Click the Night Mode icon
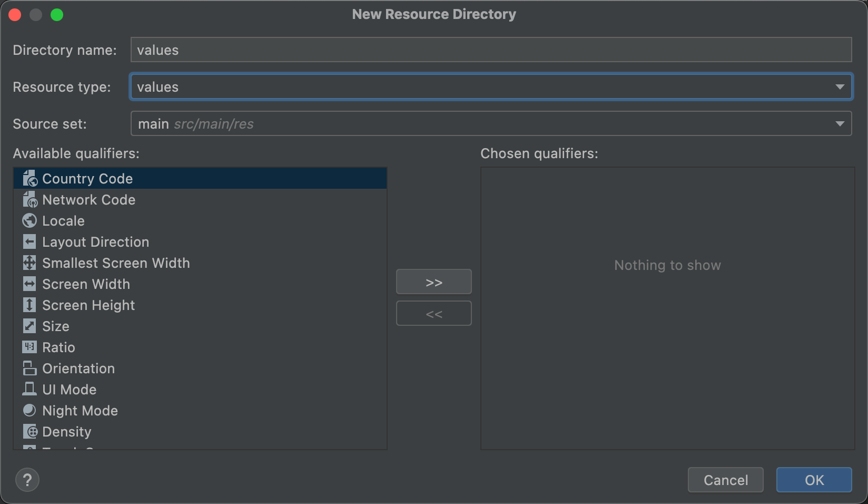Screen dimensions: 868x504 (x=29, y=410)
